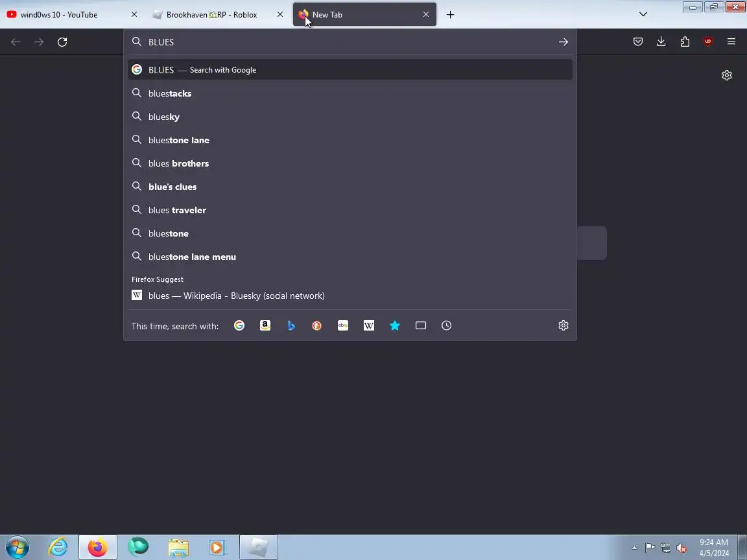Switch to Brookhaven RP - Roblox tab
The width and height of the screenshot is (747, 560).
coord(219,15)
